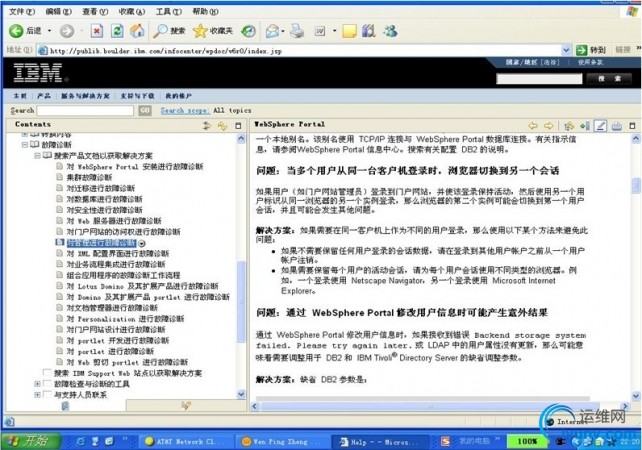
Task: Go back with yellow left arrow in WebSphere Portal pane
Action: (533, 126)
